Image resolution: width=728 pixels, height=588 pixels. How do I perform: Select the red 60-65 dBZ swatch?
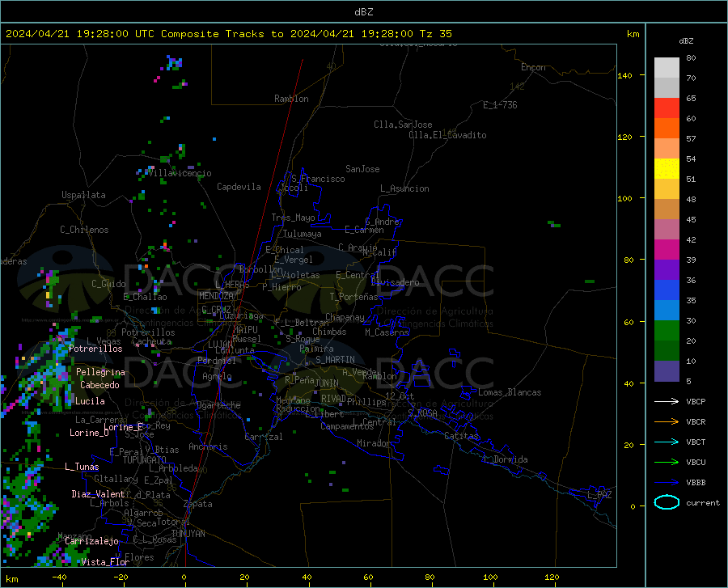667,108
